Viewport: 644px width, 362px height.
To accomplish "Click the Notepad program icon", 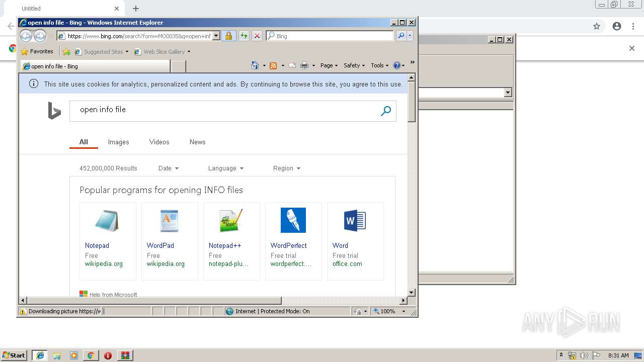I will (108, 220).
